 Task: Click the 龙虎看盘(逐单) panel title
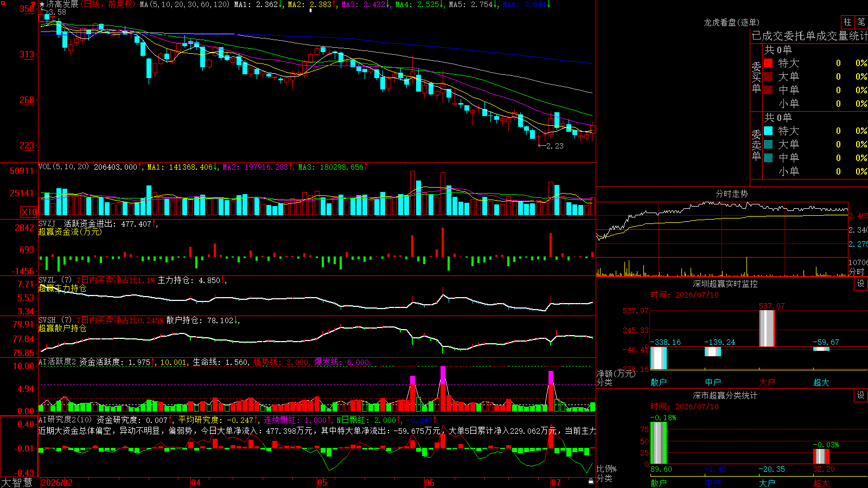732,22
